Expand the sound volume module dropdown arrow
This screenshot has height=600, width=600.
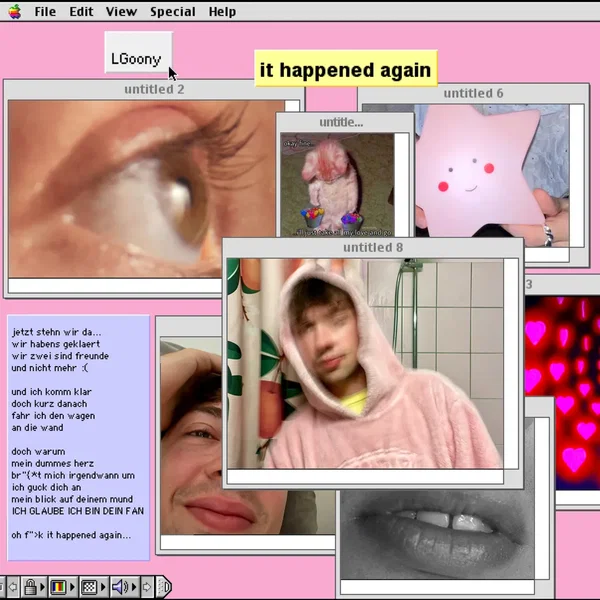point(134,587)
